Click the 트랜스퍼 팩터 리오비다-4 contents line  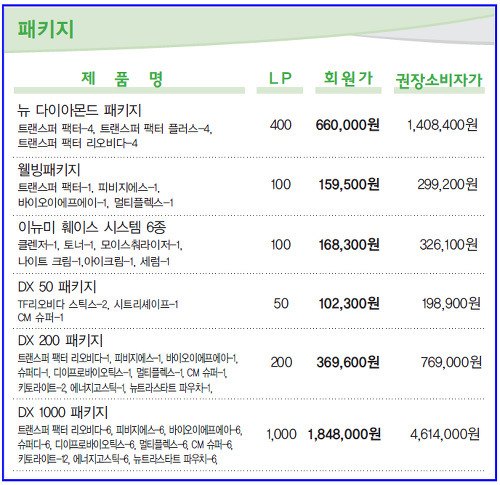tap(77, 143)
